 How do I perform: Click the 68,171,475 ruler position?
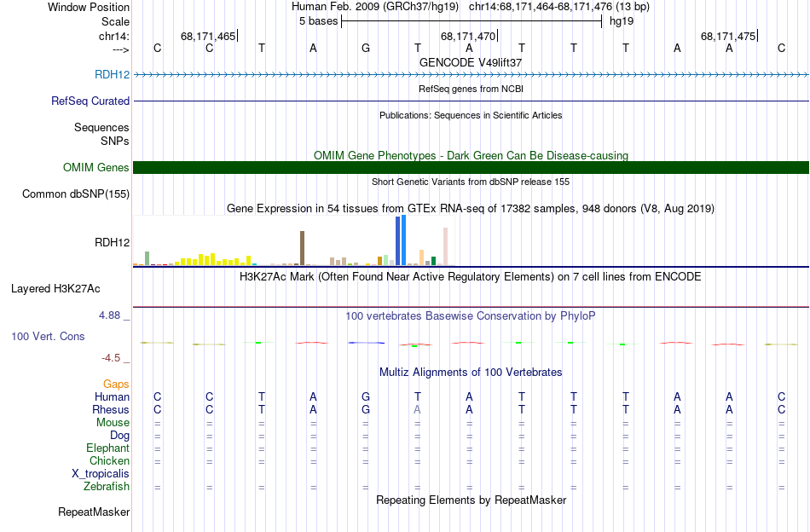[x=728, y=36]
